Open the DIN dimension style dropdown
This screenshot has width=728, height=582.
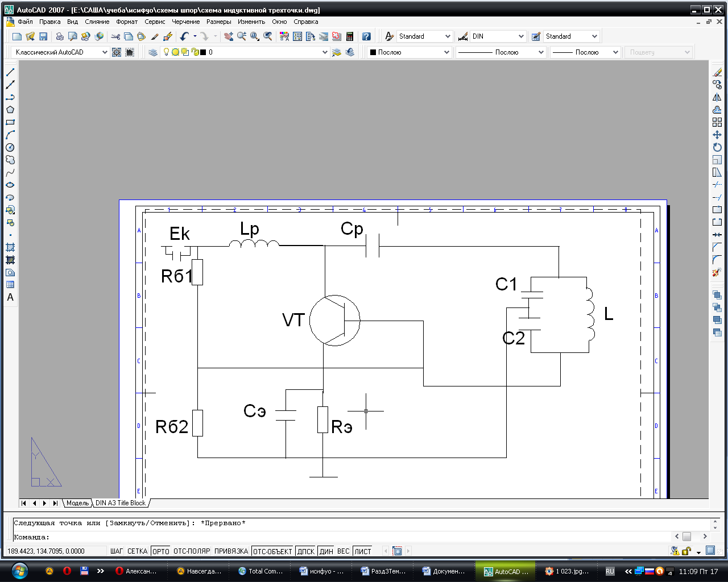click(521, 36)
